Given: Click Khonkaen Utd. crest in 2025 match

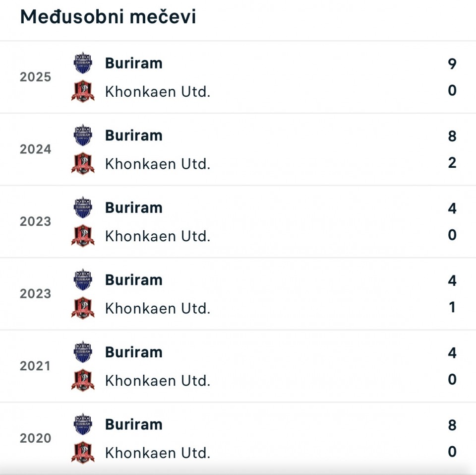Looking at the screenshot, I should (83, 91).
